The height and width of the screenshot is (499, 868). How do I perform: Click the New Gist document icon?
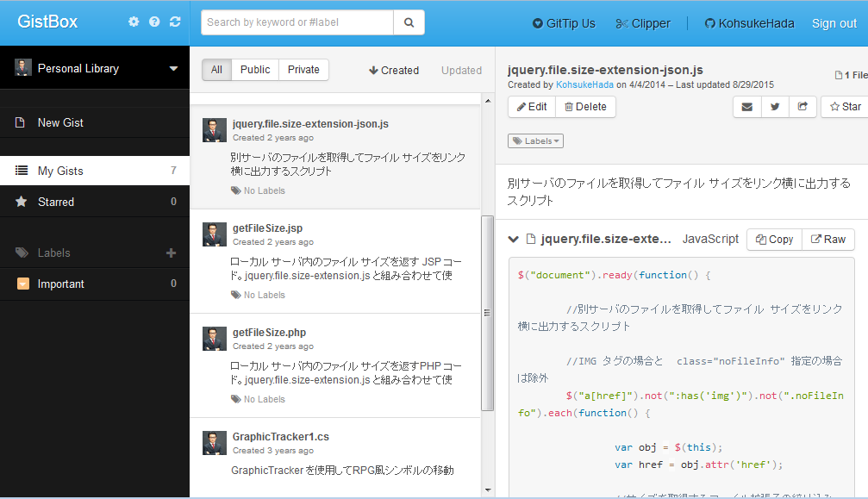pyautogui.click(x=20, y=122)
